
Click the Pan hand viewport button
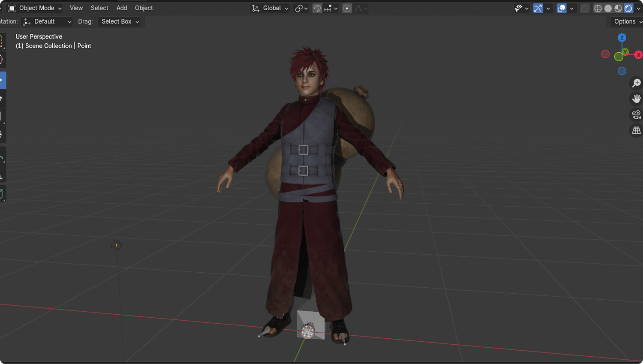[636, 99]
